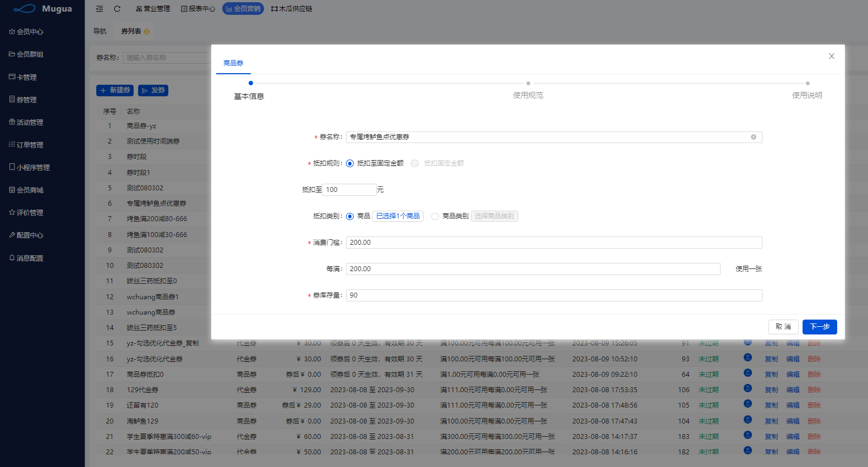Viewport: 868px width, 467px height.
Task: Click 取消 button in dialog
Action: click(783, 327)
